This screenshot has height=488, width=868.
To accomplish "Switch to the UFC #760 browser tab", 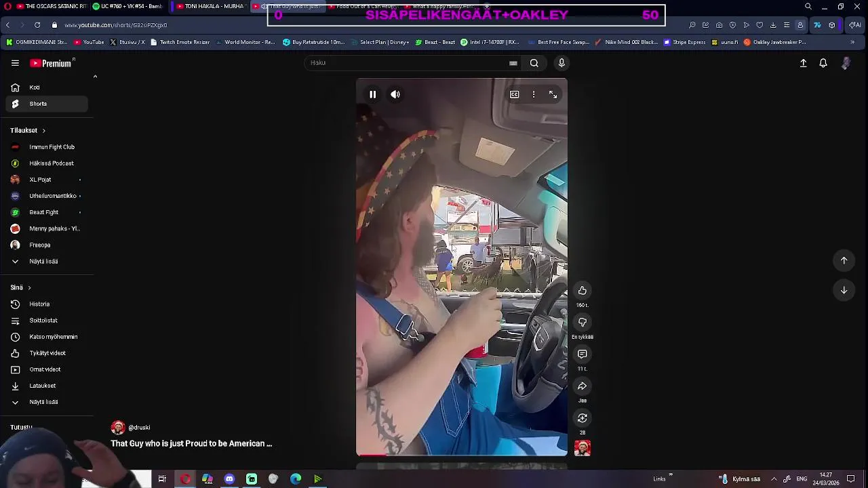I will coord(129,6).
